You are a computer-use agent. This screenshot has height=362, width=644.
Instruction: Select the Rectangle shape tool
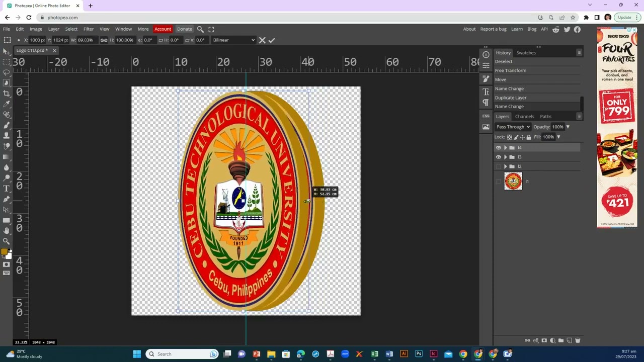tap(6, 220)
